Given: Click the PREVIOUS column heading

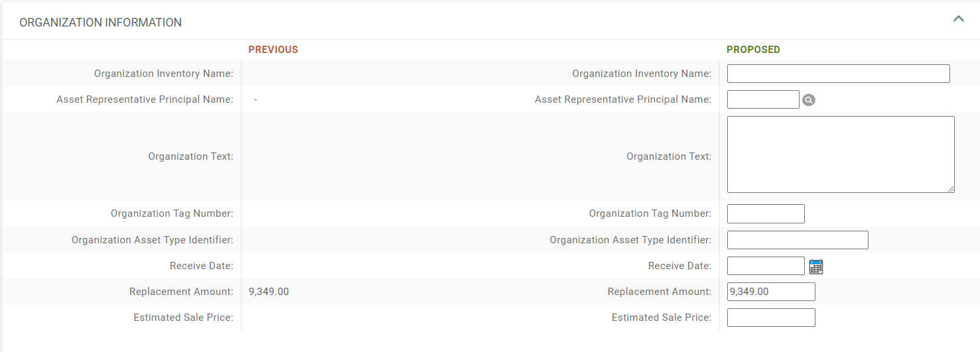Looking at the screenshot, I should coord(273,50).
